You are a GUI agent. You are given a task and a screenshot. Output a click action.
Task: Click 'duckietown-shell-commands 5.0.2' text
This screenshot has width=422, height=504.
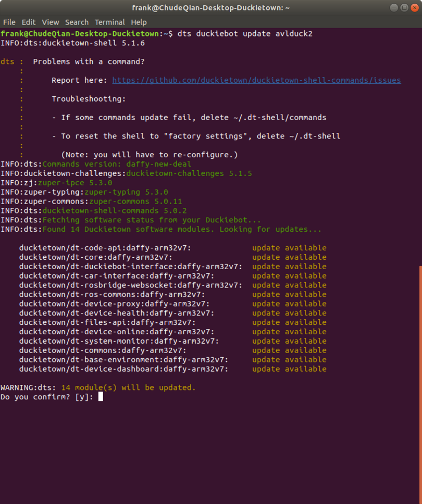tap(115, 211)
